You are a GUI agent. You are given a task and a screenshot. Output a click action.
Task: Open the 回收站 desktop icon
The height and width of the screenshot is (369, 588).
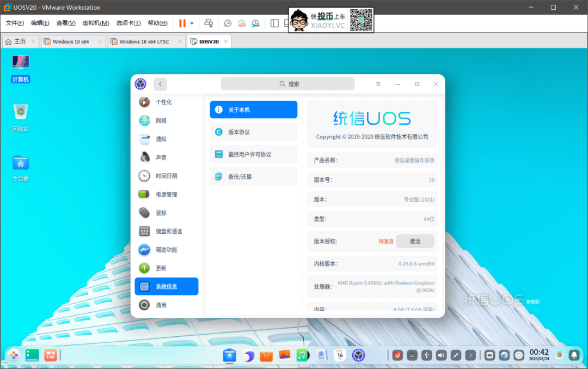coord(21,118)
